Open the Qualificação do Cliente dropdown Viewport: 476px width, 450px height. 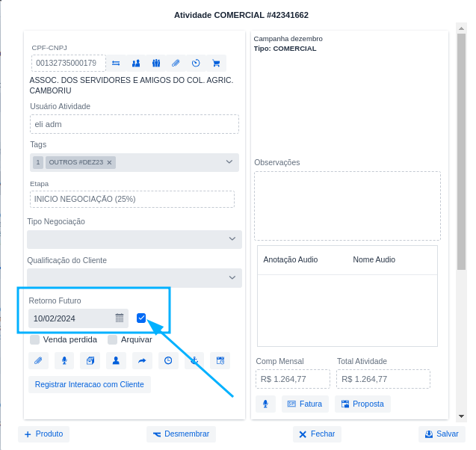click(x=232, y=278)
